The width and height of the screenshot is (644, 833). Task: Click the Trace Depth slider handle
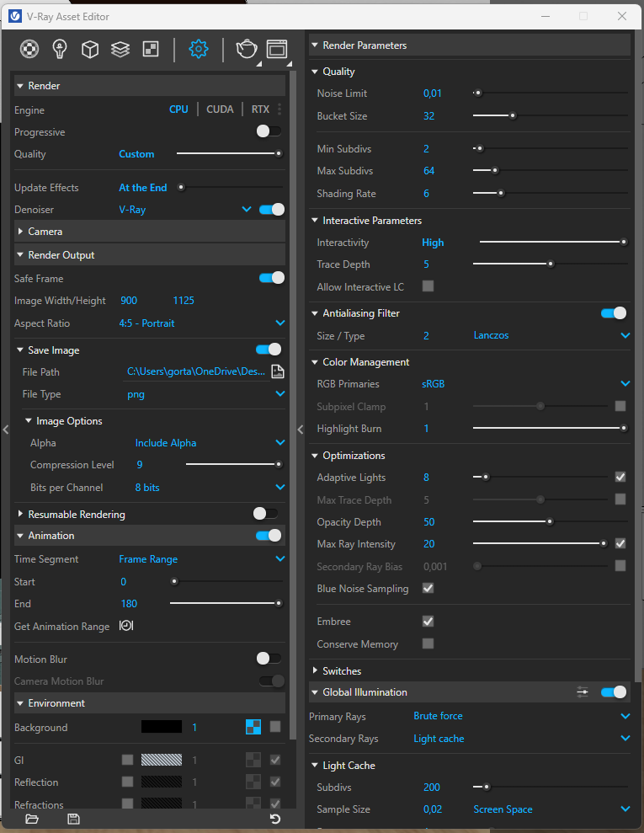point(551,264)
